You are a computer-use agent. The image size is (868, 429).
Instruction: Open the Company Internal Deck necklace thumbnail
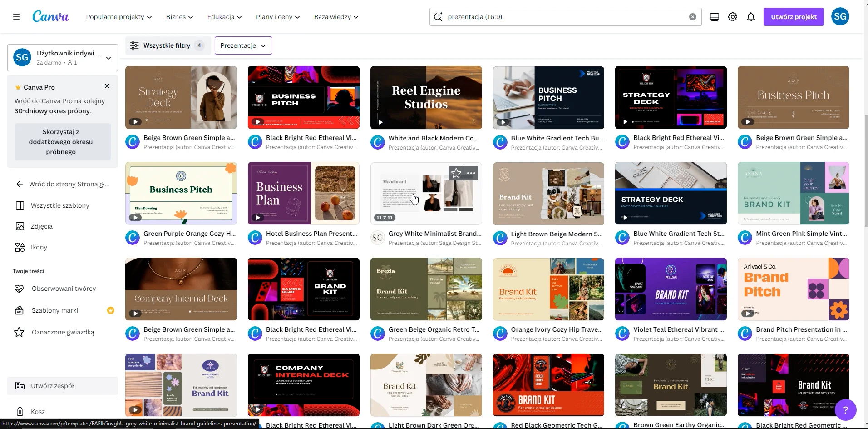tap(181, 289)
